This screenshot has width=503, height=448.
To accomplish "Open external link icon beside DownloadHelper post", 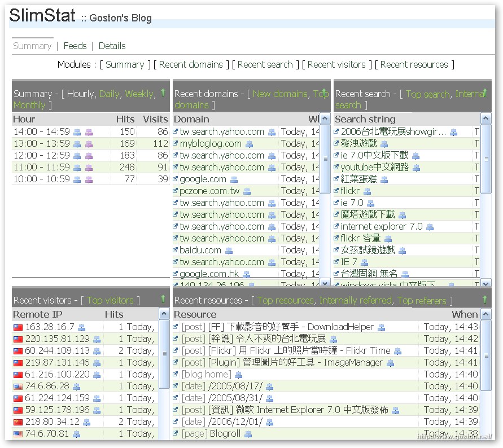I will coord(175,327).
